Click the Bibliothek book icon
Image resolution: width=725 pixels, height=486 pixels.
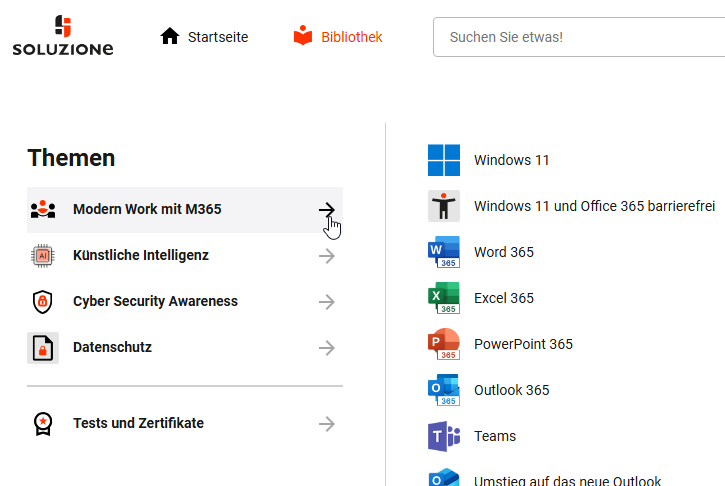click(303, 35)
